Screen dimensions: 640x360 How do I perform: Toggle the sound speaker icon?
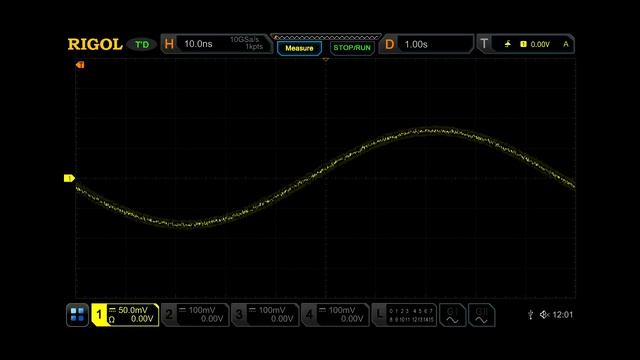tap(544, 315)
